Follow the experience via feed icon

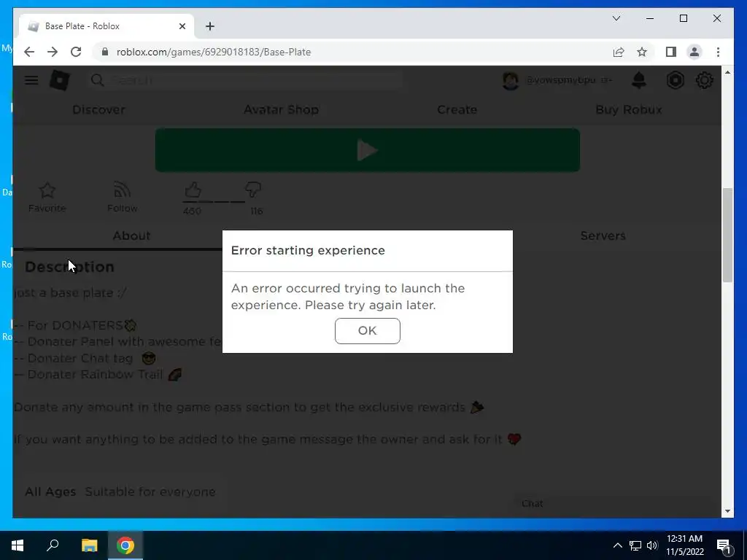coord(123,190)
